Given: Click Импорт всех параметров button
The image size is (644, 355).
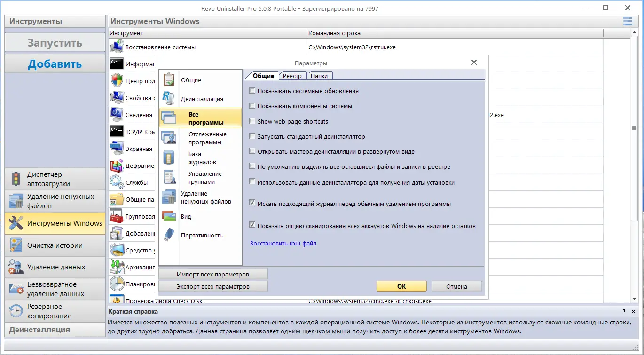Looking at the screenshot, I should point(213,274).
